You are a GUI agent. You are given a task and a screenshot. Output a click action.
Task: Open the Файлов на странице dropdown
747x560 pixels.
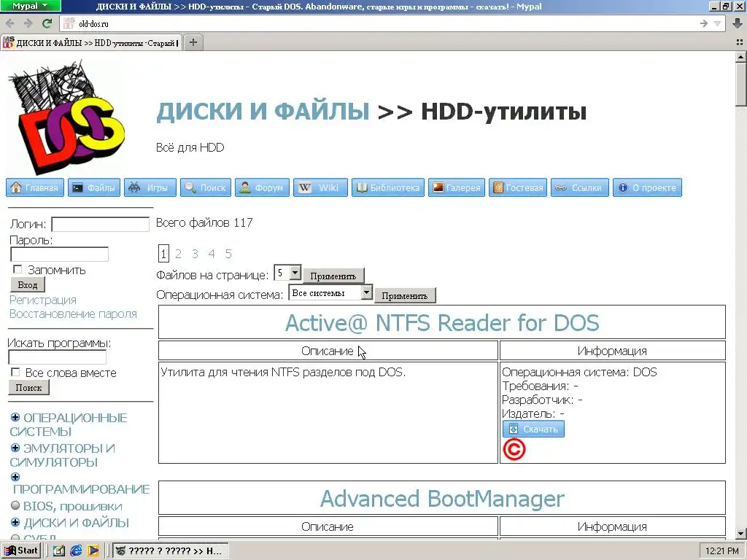point(287,273)
